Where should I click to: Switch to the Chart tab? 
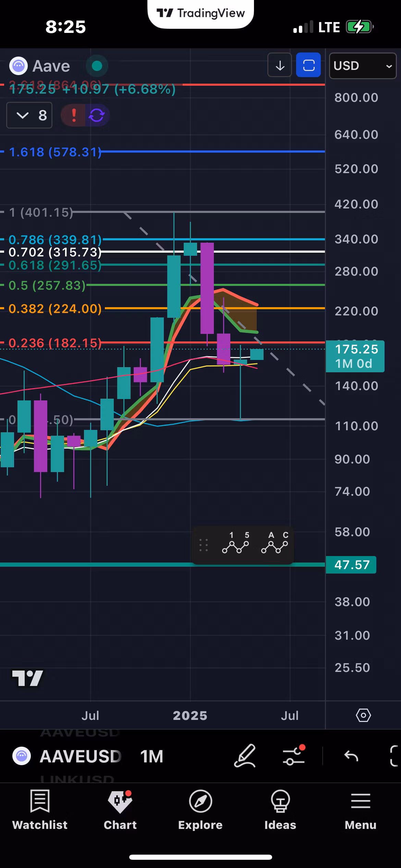(120, 810)
